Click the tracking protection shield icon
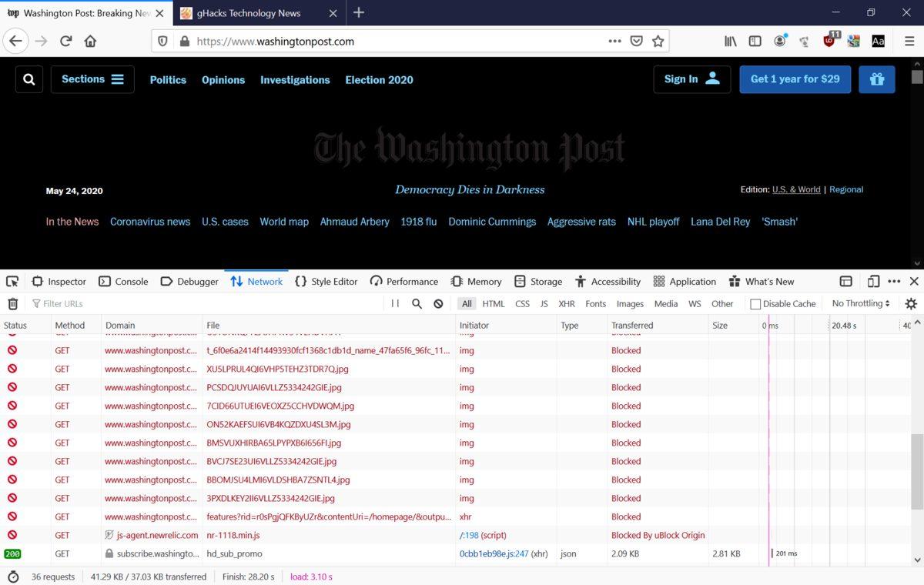The image size is (924, 585). (x=162, y=41)
